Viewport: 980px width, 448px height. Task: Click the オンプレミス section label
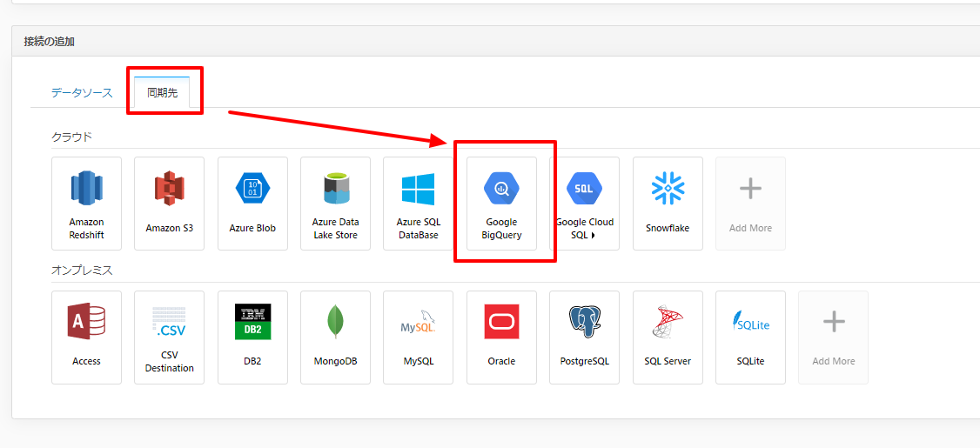[82, 270]
